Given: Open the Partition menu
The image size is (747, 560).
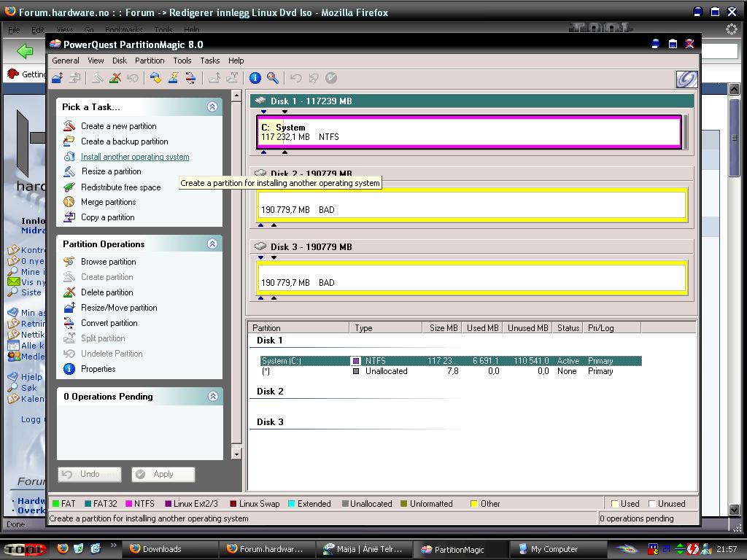Looking at the screenshot, I should tap(150, 61).
